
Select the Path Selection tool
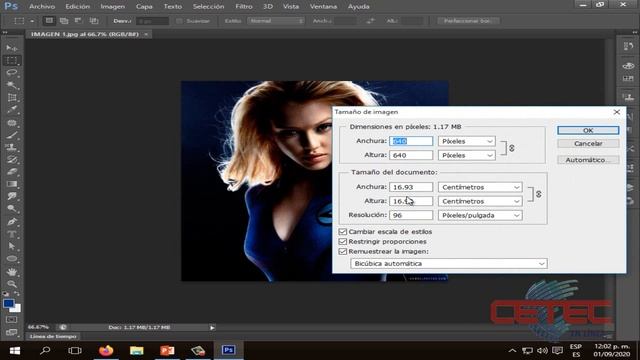(11, 246)
